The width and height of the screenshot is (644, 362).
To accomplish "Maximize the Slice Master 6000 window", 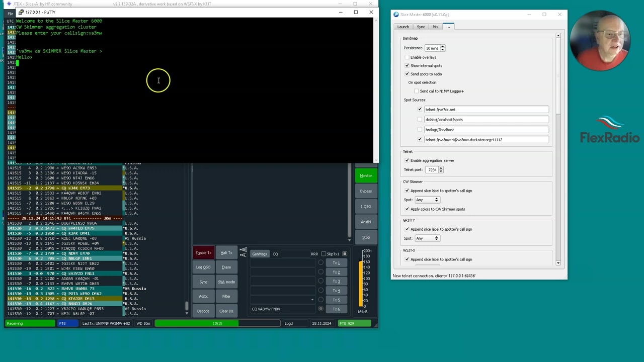I will 544,15.
